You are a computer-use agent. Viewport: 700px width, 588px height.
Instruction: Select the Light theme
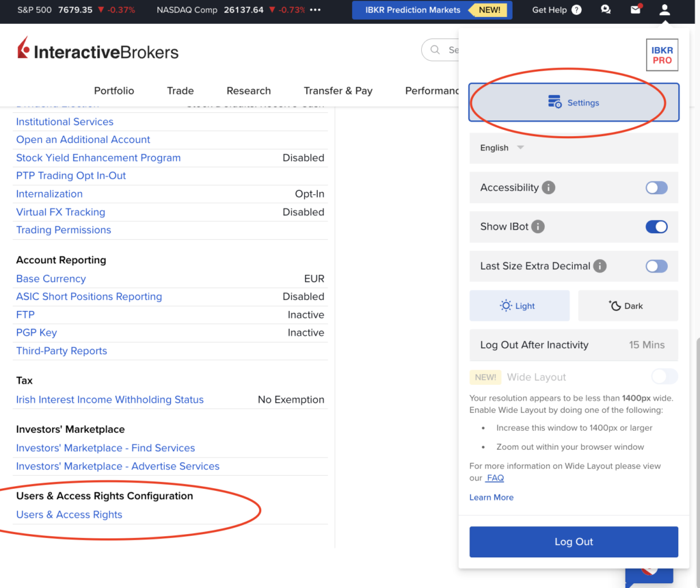click(520, 306)
